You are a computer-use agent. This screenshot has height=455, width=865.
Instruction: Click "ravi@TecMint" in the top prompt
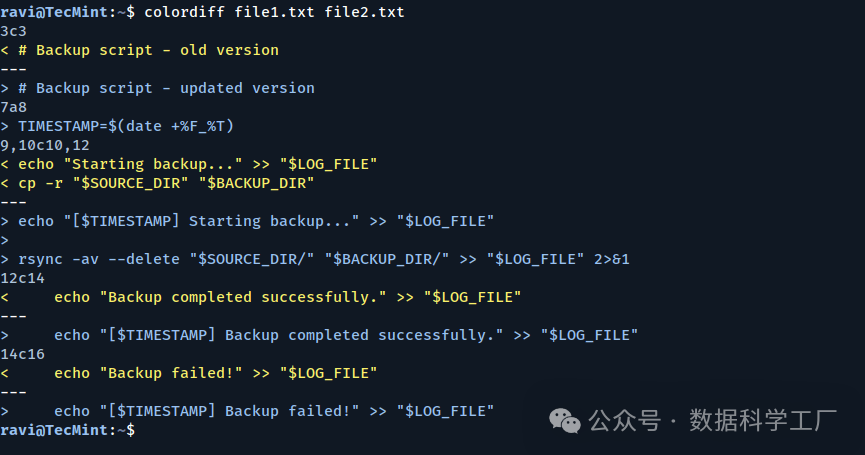pyautogui.click(x=54, y=12)
